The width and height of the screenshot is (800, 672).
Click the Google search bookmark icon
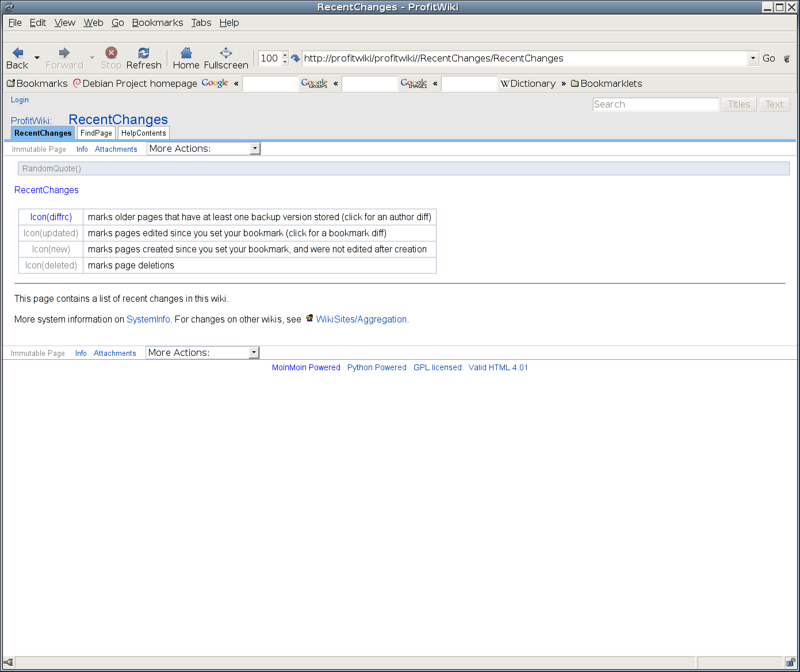coord(215,83)
